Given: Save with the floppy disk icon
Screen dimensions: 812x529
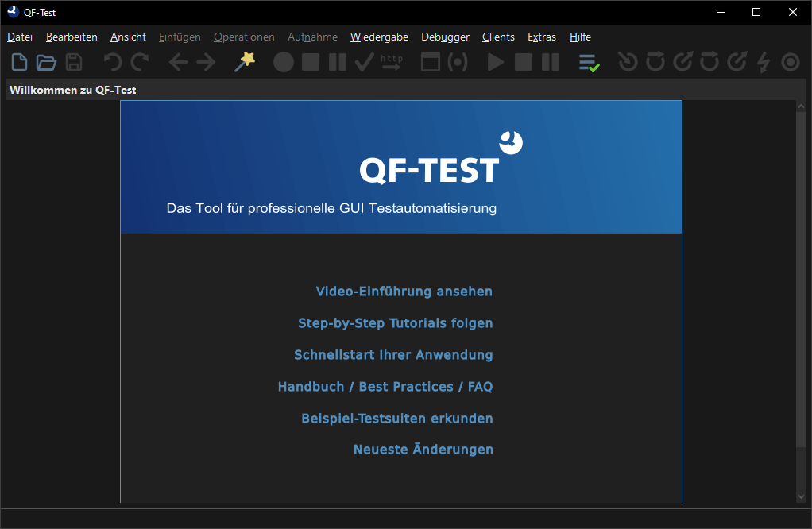Looking at the screenshot, I should tap(74, 62).
